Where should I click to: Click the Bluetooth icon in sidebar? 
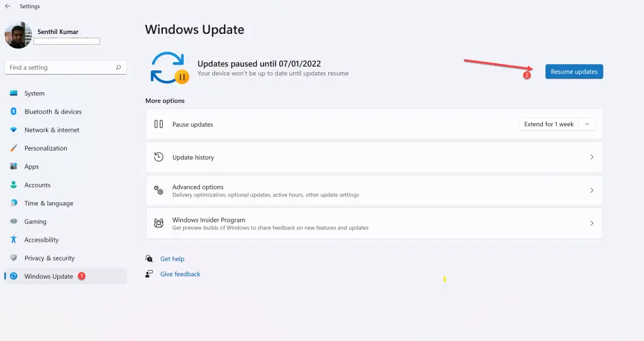(14, 111)
